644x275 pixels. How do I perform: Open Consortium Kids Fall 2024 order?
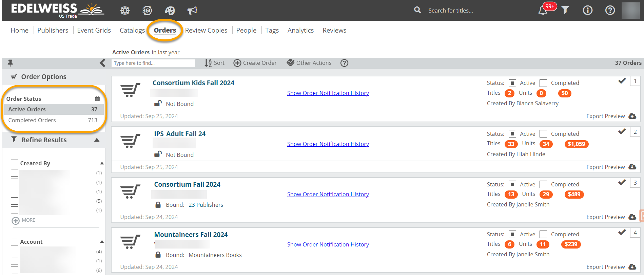click(x=193, y=83)
